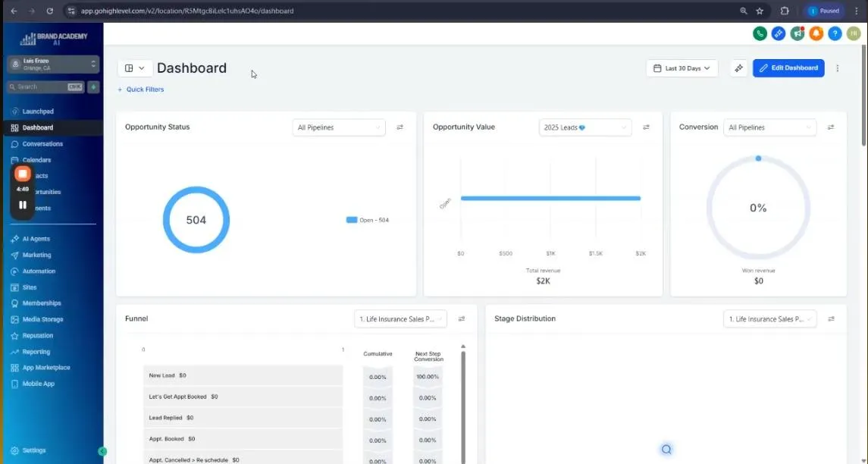Click the green phone dialer icon
Image resolution: width=868 pixels, height=464 pixels.
click(x=760, y=34)
